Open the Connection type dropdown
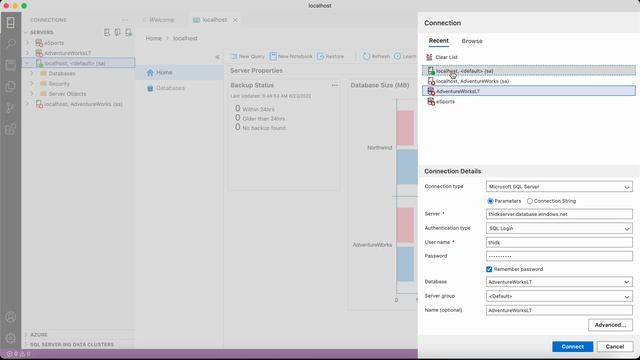 [559, 187]
